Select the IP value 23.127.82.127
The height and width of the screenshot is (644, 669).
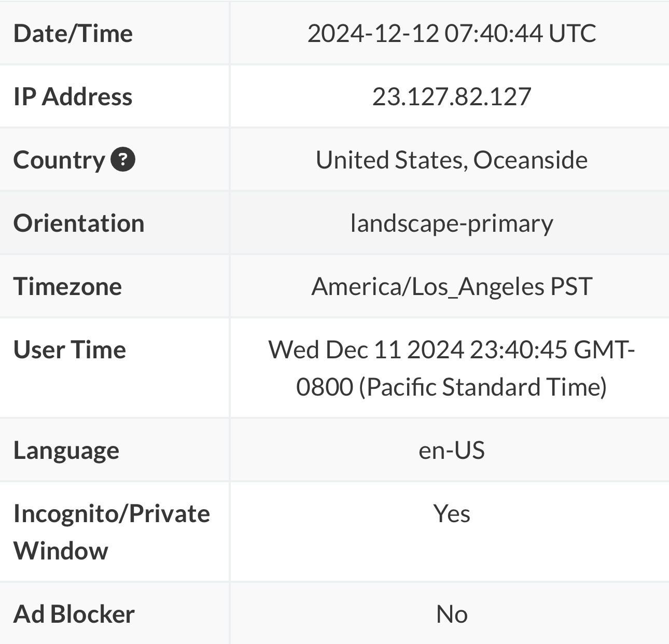point(451,96)
